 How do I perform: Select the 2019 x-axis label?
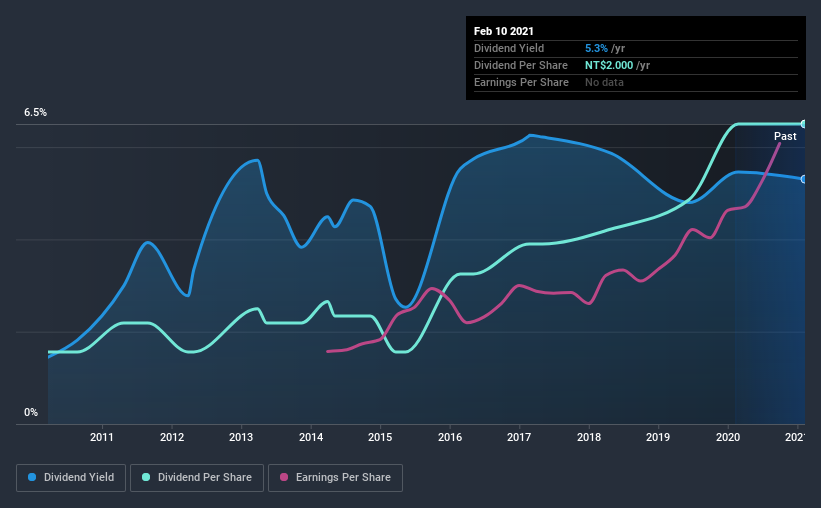point(658,437)
